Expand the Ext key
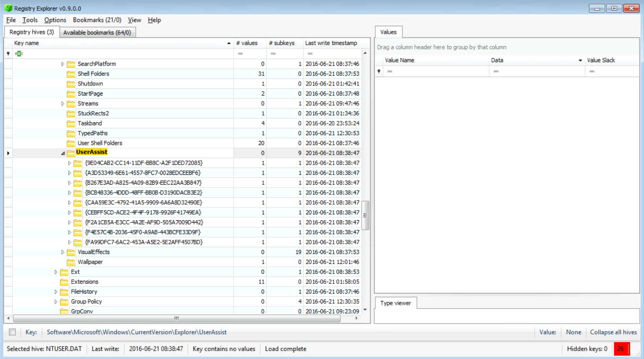Image resolution: width=644 pixels, height=359 pixels. (x=56, y=272)
